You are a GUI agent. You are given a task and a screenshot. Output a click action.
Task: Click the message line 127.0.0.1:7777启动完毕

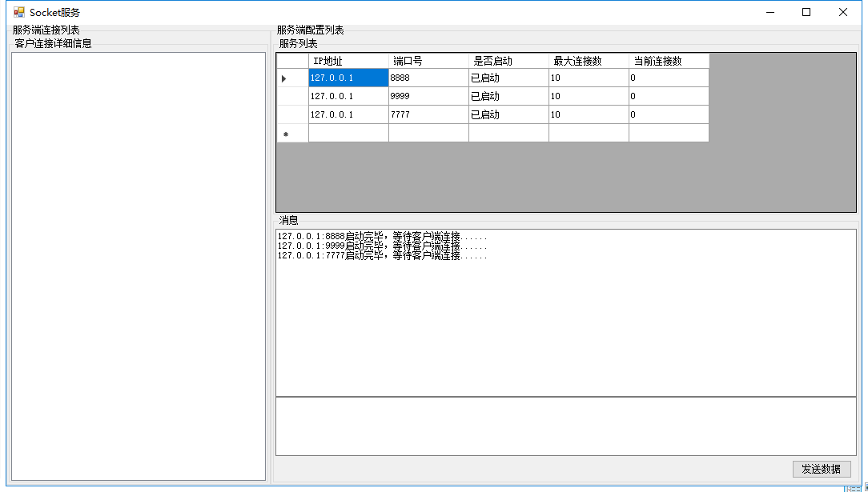pyautogui.click(x=383, y=255)
